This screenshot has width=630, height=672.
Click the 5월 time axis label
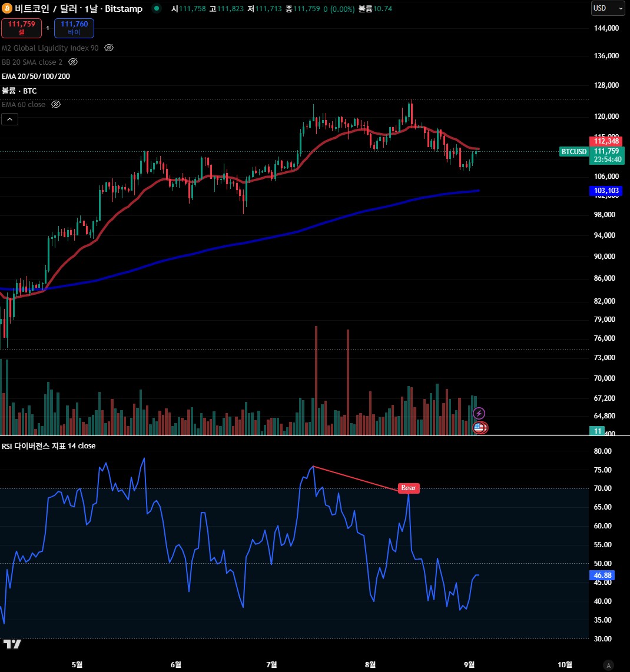click(77, 664)
